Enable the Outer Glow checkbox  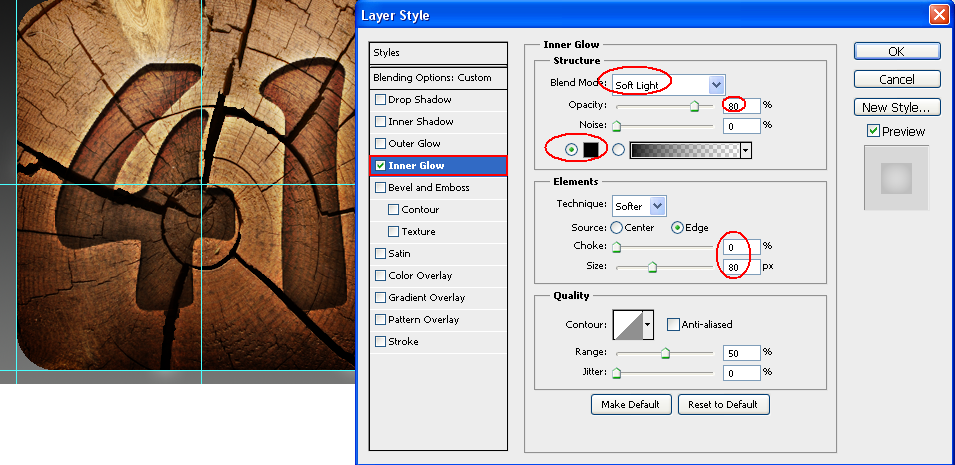[380, 143]
